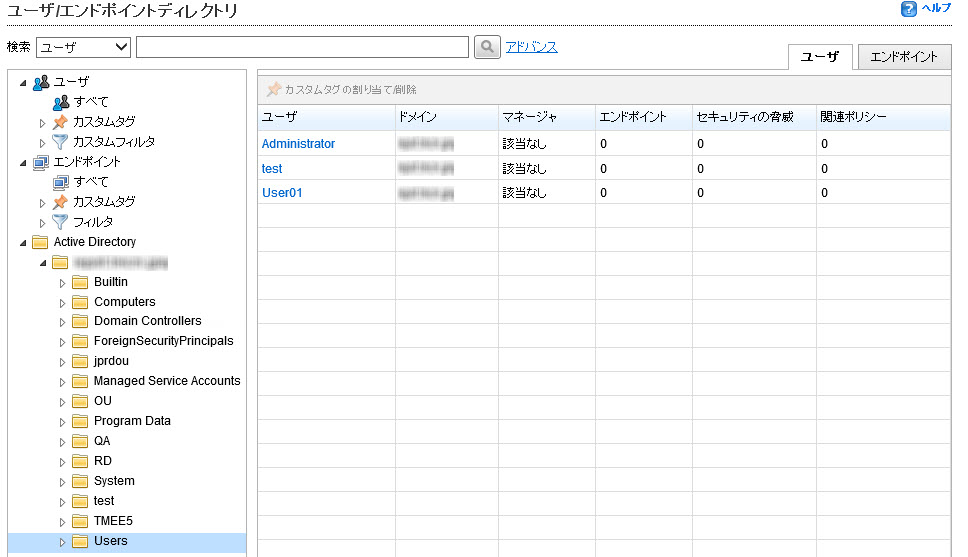Image resolution: width=968 pixels, height=557 pixels.
Task: Open the アドバンス advanced search link
Action: (531, 47)
